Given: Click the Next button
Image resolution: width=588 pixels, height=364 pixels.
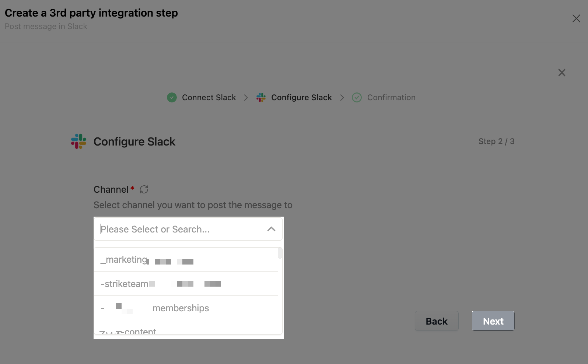Looking at the screenshot, I should (x=493, y=321).
